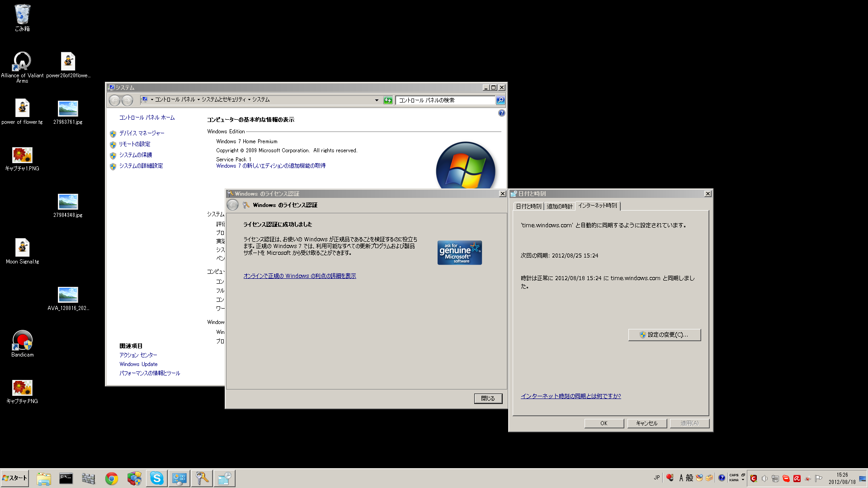Viewport: 868px width, 488px height.
Task: Open Action Center flag tray icon
Action: [819, 479]
